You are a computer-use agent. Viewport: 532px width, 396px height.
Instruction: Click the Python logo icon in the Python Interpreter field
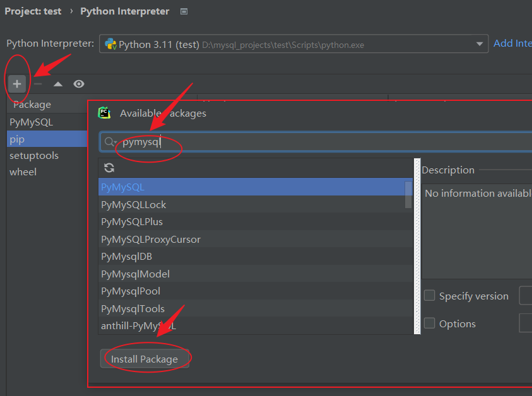110,44
